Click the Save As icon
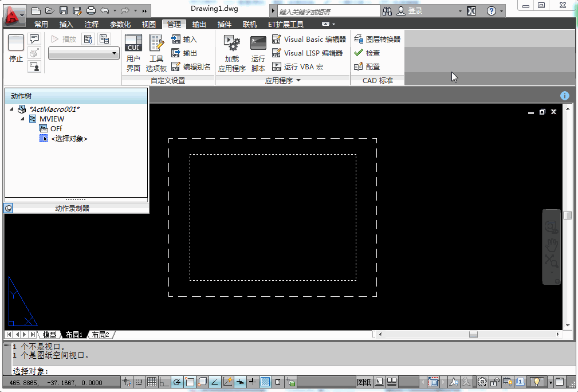Viewport: 578px width, 392px height. [77, 11]
